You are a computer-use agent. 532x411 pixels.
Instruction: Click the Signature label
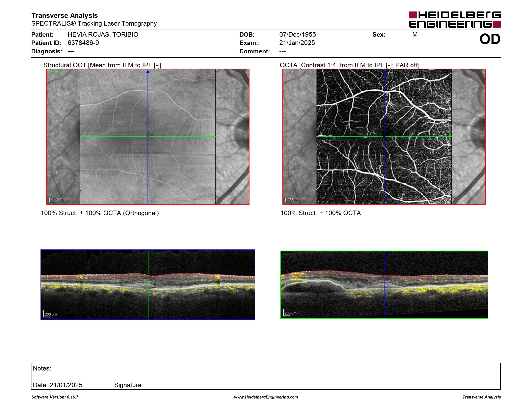[x=129, y=385]
